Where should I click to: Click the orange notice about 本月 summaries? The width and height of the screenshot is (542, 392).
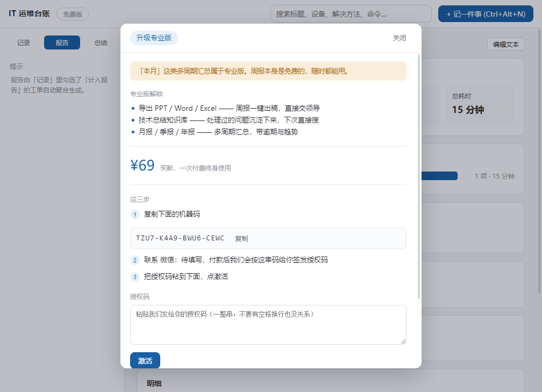(268, 71)
